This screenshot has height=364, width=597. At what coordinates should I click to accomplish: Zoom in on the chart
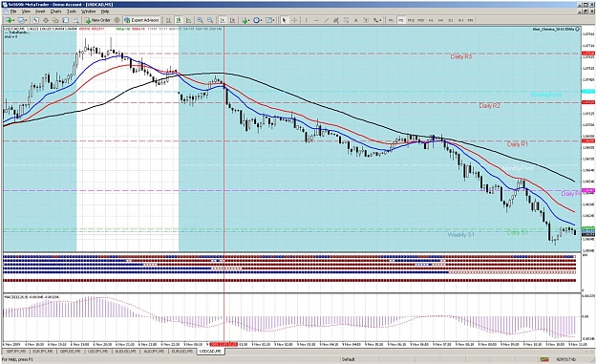coord(200,20)
